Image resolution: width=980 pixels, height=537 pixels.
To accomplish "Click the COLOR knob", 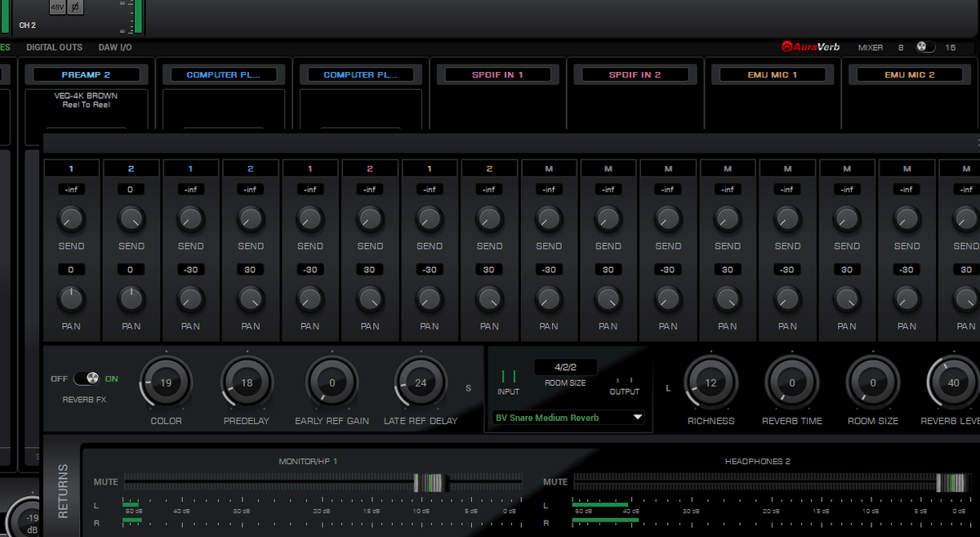I will point(166,383).
